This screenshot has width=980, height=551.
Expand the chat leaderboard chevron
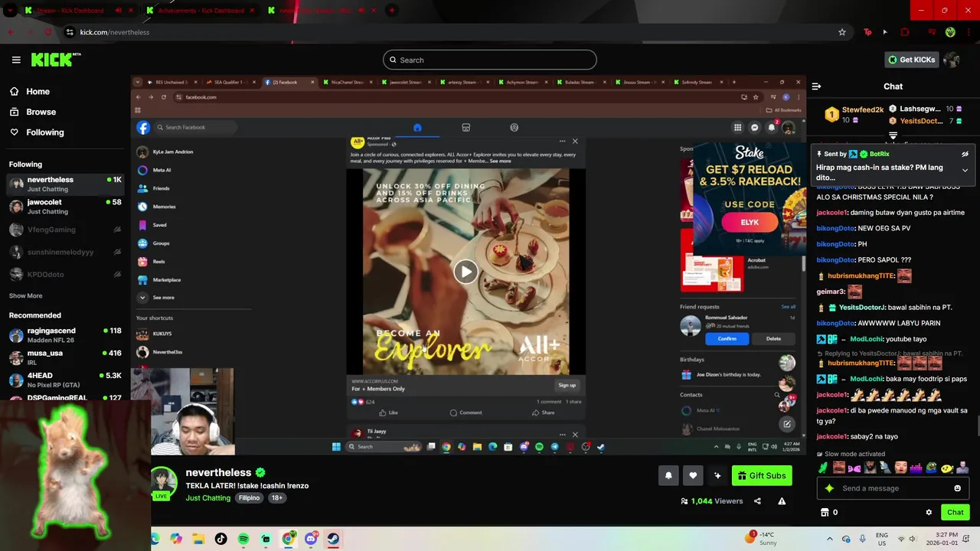893,135
